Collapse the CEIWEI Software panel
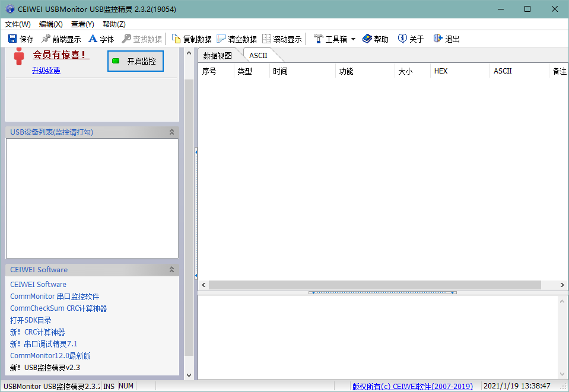Image resolution: width=569 pixels, height=392 pixels. click(171, 270)
